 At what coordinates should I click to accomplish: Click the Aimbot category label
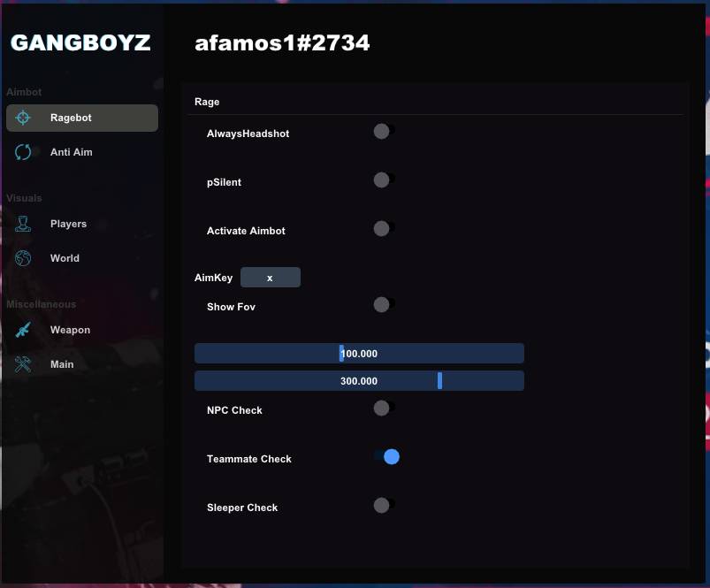point(24,92)
